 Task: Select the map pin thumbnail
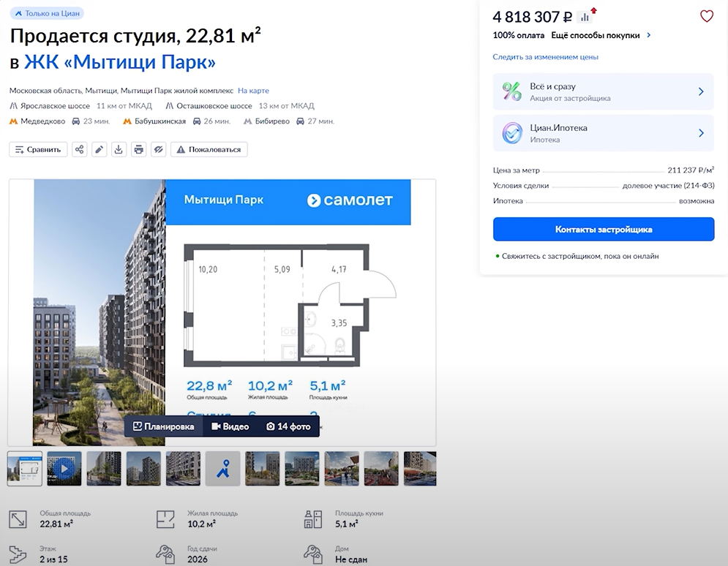223,469
